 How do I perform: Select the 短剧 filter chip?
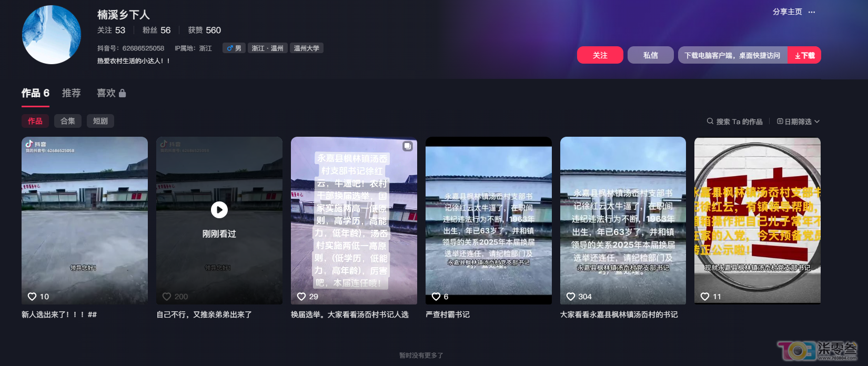100,121
